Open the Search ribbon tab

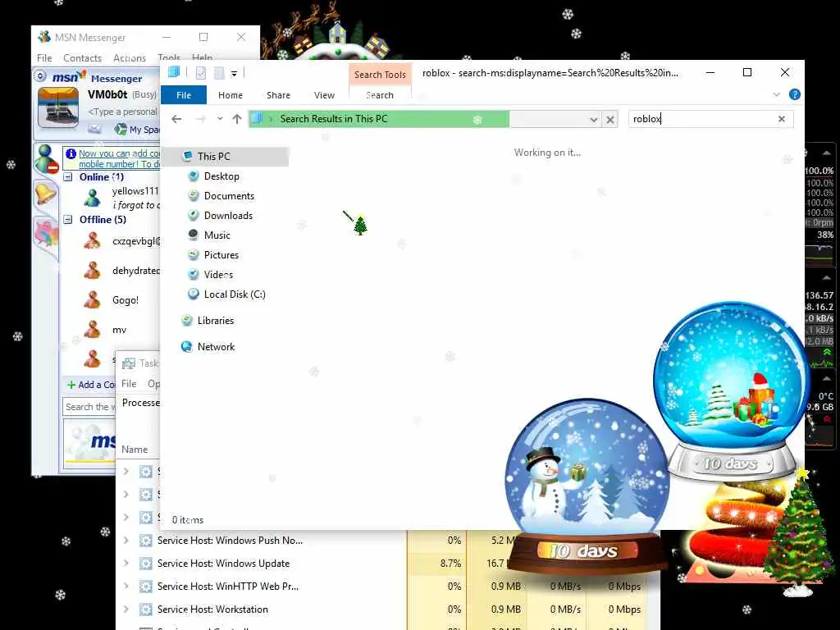pos(380,95)
